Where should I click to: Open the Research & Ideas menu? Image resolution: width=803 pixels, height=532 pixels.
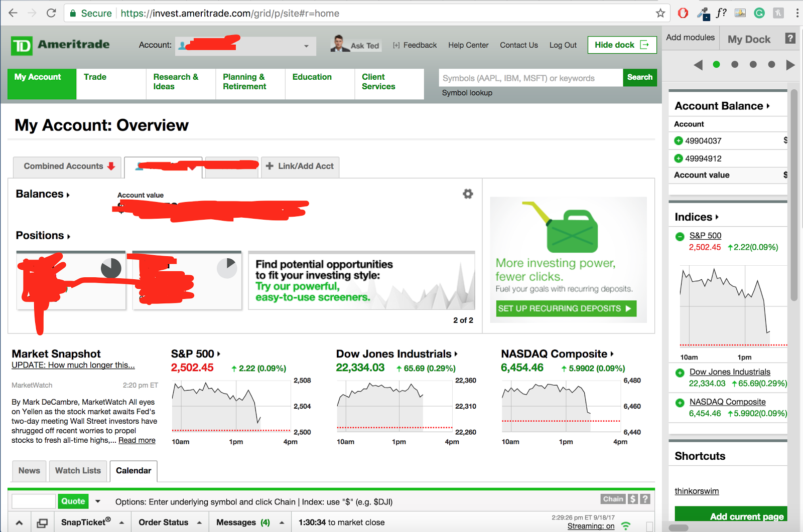pyautogui.click(x=181, y=84)
